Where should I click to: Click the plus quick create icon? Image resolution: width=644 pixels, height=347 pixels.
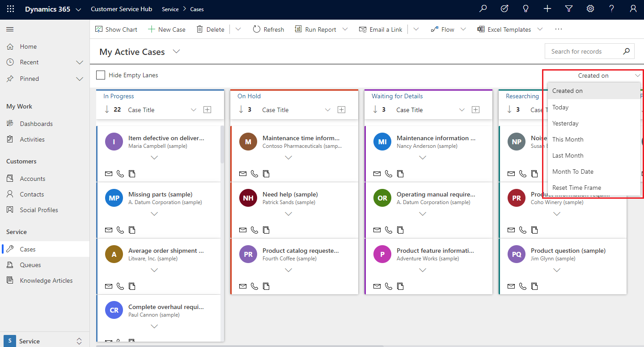[x=547, y=9]
